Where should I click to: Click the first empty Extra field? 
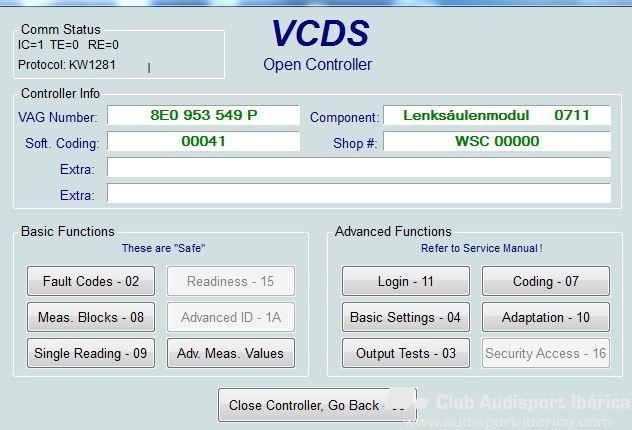pos(359,167)
